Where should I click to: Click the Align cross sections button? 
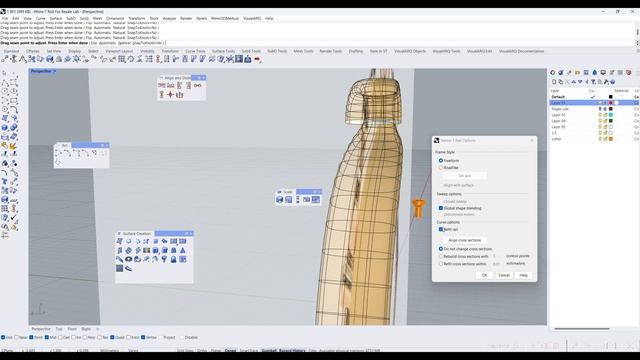[464, 240]
